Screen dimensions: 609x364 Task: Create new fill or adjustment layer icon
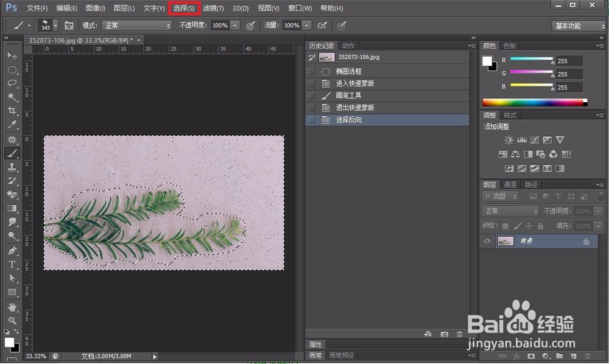545,356
